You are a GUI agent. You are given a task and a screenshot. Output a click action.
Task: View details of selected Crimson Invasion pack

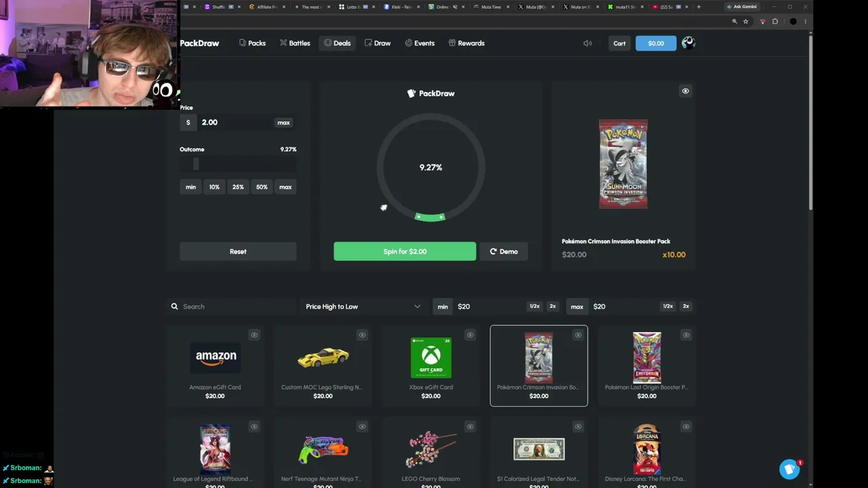click(686, 91)
